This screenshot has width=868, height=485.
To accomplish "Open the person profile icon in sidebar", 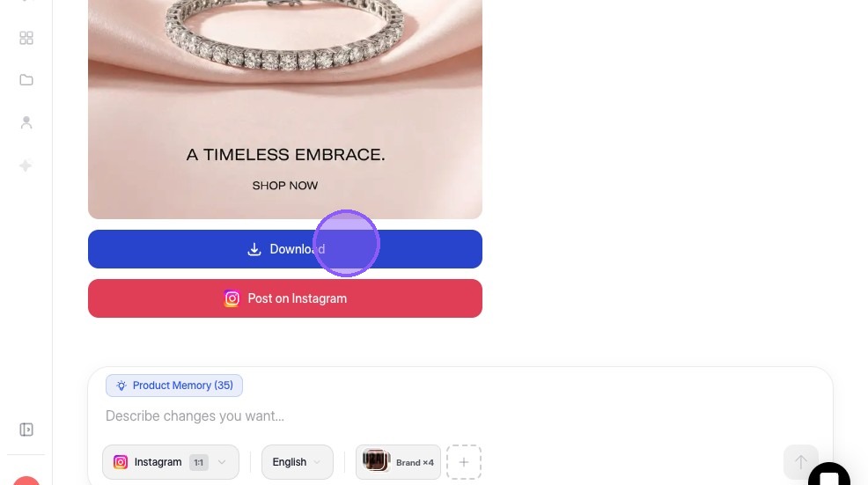I will pyautogui.click(x=26, y=122).
